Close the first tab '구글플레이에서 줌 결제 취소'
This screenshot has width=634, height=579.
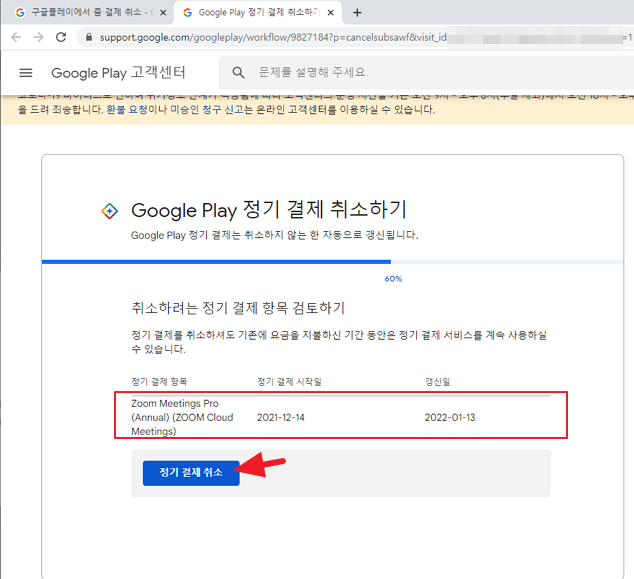pyautogui.click(x=163, y=13)
